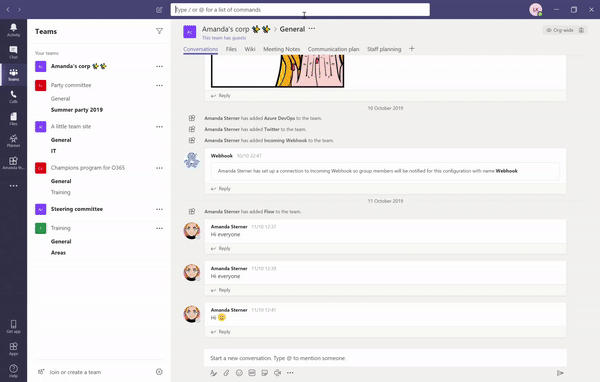
Task: Open General channel under A little team site
Action: [61, 140]
